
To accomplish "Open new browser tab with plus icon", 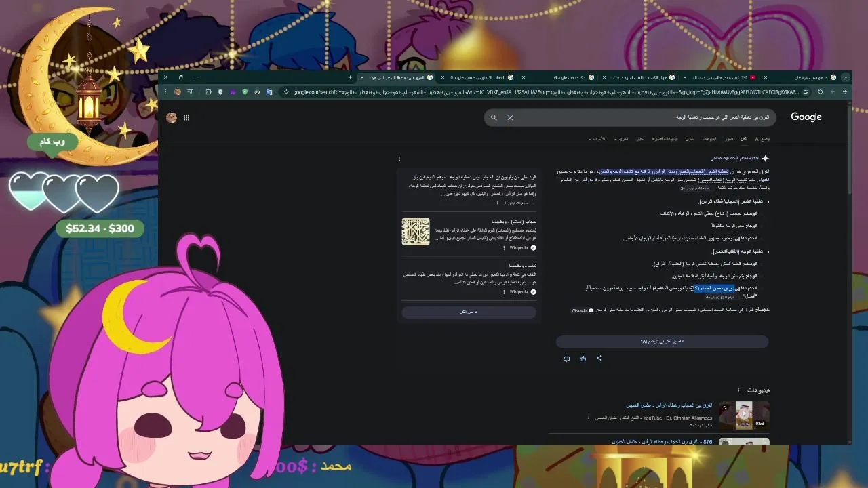I will pos(350,77).
